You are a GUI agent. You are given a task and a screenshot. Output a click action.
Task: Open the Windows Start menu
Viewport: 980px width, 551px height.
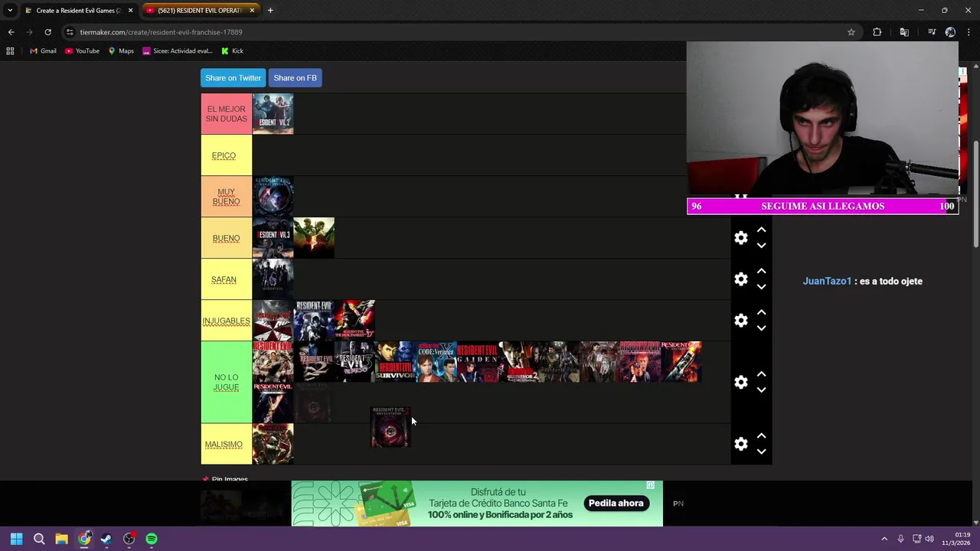17,539
